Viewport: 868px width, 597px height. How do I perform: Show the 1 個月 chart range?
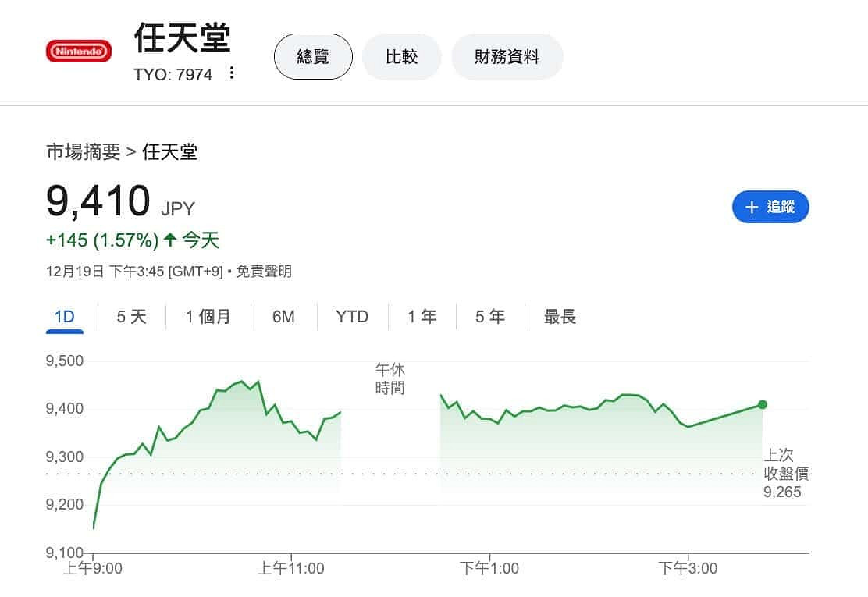pyautogui.click(x=208, y=317)
